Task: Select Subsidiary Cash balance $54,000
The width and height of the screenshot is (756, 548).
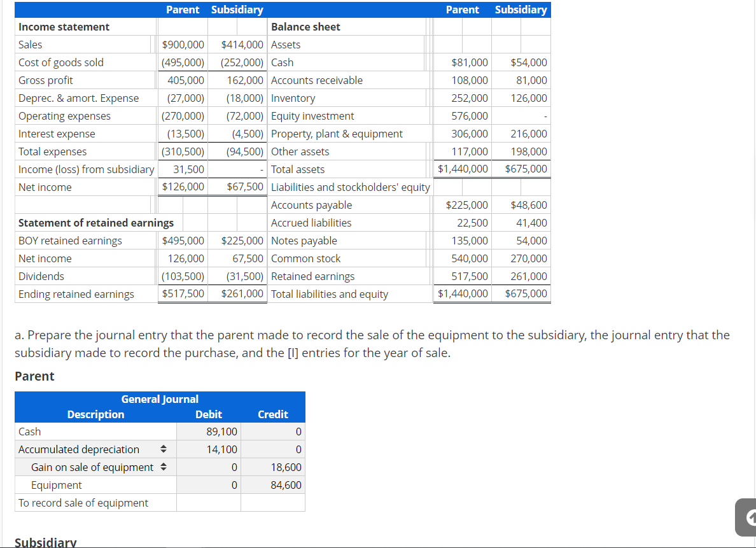Action: coord(529,62)
